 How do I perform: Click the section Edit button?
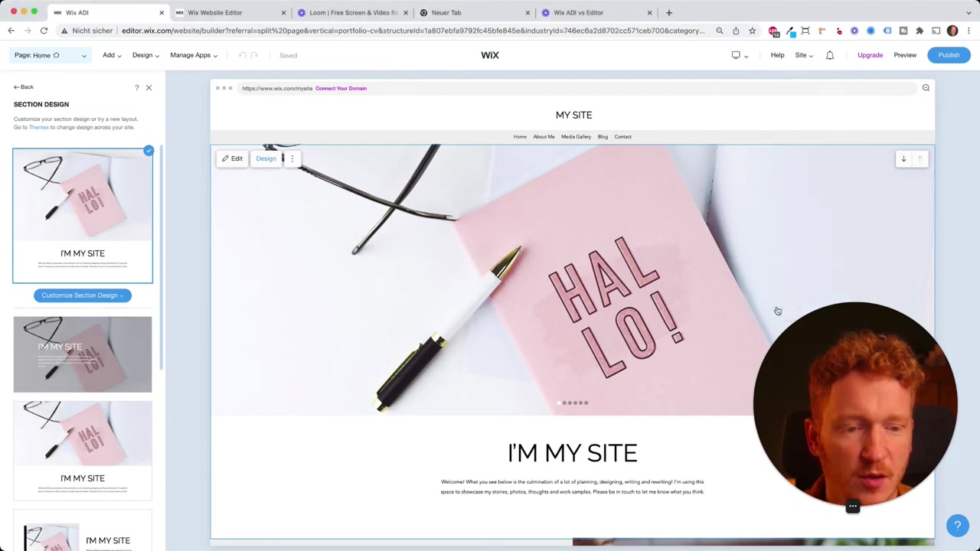232,158
